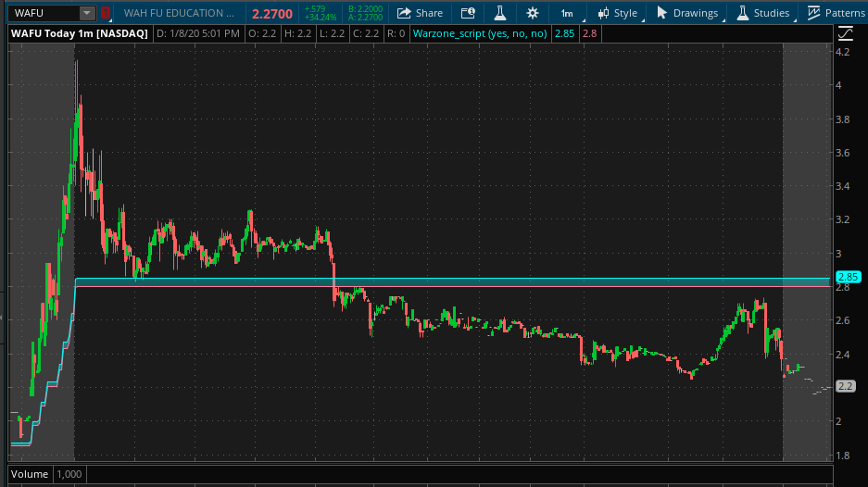Open the thinkScript flask icon
Screen dimensions: 868x487
point(500,13)
